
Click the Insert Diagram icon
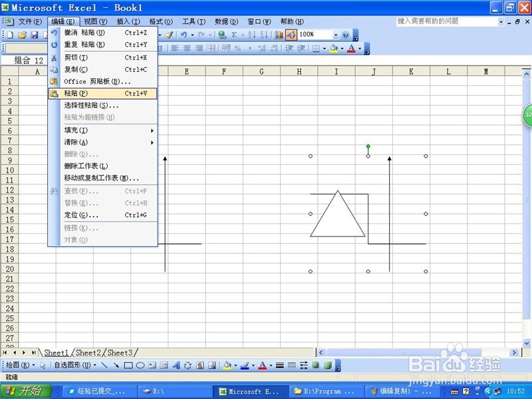(x=188, y=365)
